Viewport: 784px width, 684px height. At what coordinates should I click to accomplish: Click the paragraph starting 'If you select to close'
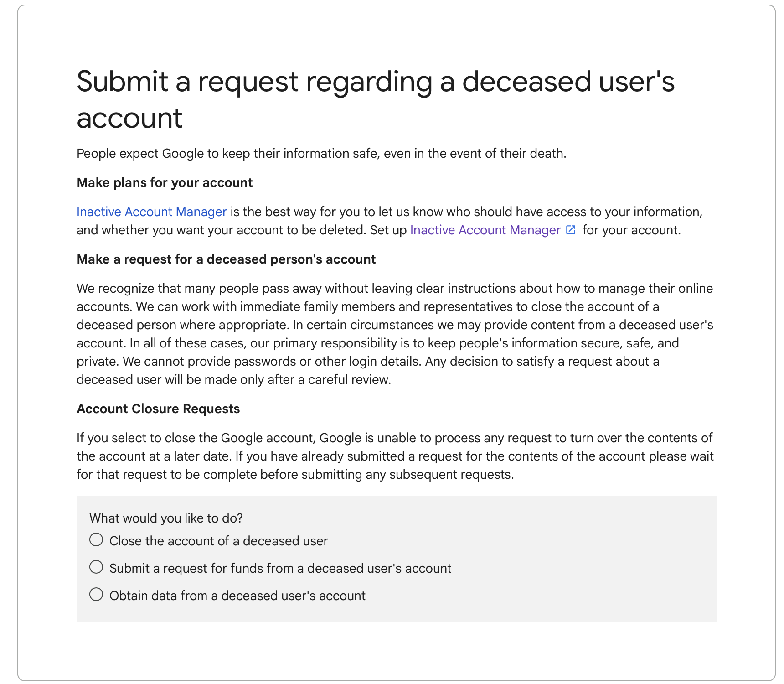[x=395, y=456]
